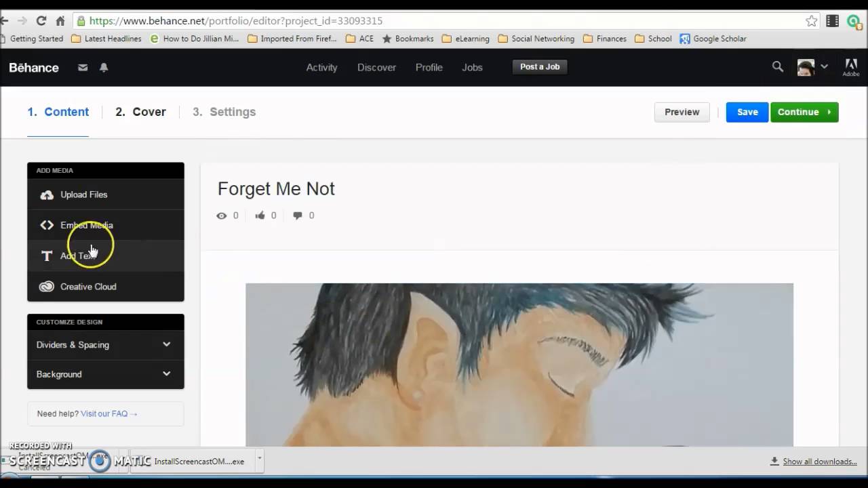
Task: Bookmark this page with the star icon
Action: click(812, 21)
